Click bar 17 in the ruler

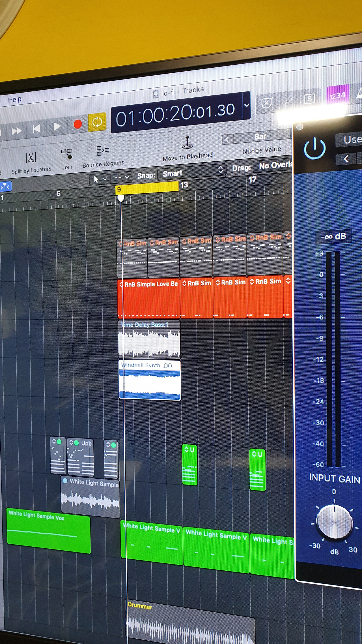click(252, 179)
